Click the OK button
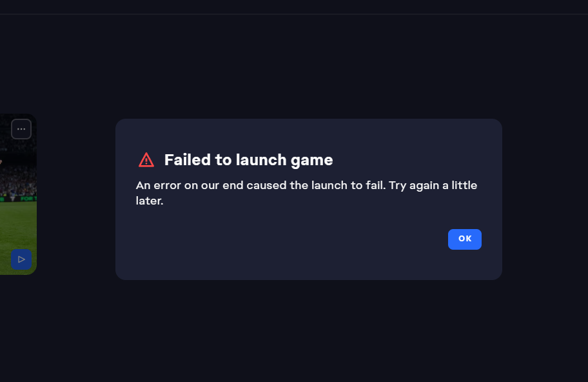This screenshot has height=382, width=588. [x=464, y=239]
